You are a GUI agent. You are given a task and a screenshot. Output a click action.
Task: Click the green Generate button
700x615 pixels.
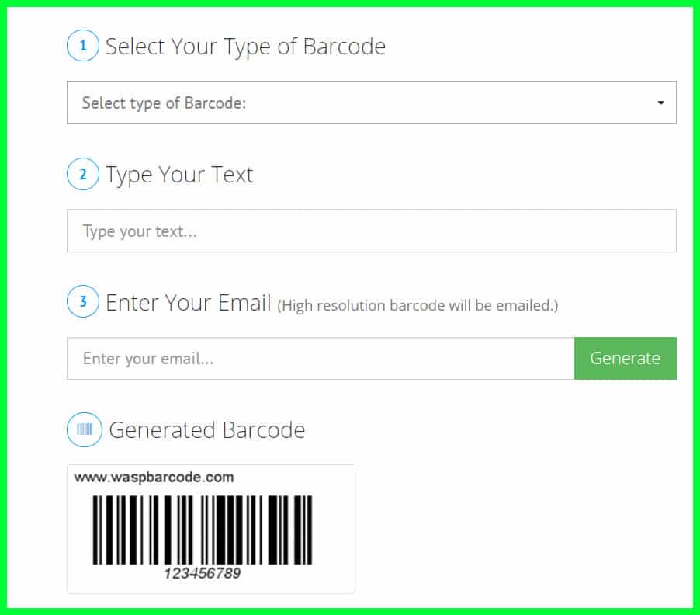(x=625, y=359)
